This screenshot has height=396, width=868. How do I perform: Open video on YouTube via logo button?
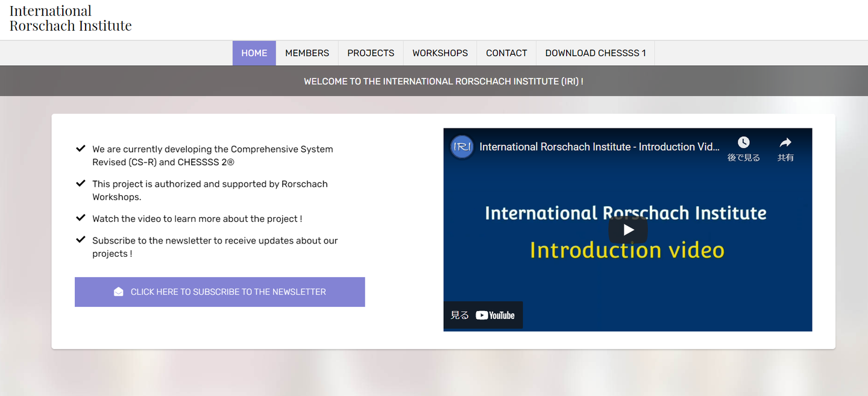pyautogui.click(x=483, y=315)
